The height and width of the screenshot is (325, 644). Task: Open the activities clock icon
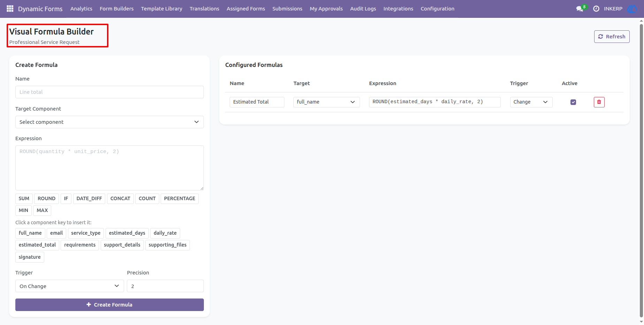pos(596,9)
